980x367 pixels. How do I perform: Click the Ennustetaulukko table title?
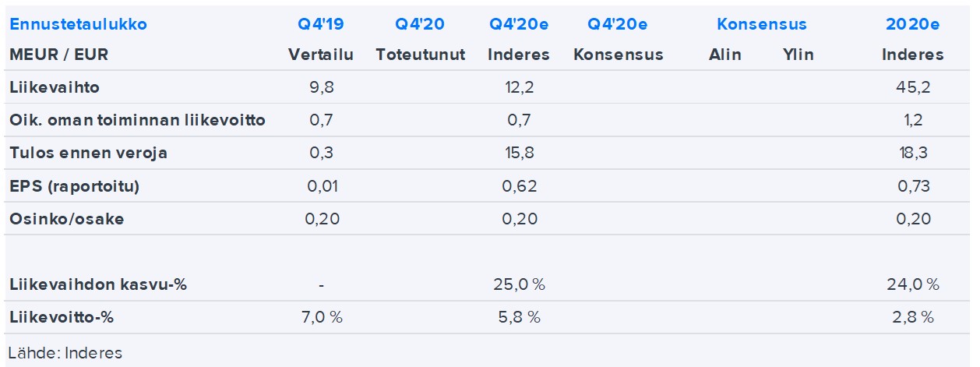[78, 24]
